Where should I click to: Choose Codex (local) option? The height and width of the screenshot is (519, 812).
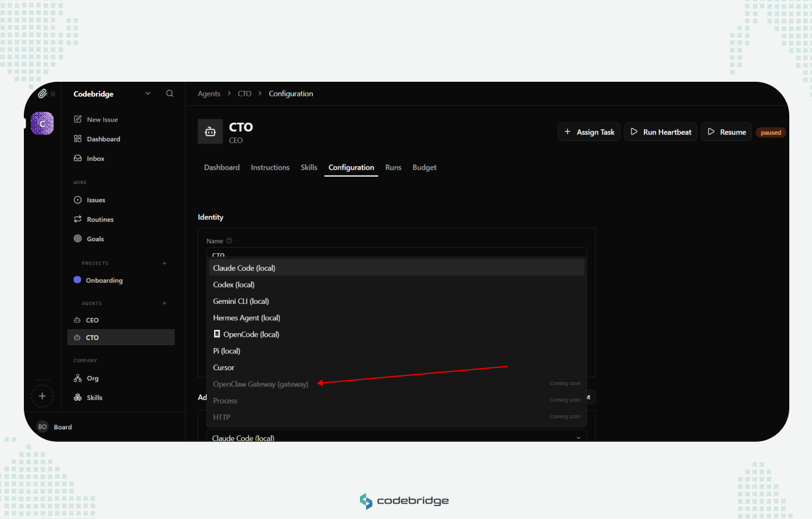[396, 284]
